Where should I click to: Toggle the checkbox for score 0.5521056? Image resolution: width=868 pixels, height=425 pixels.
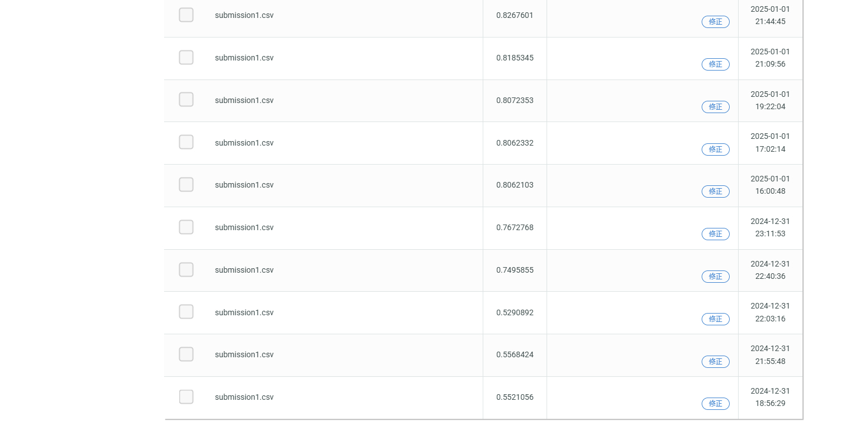(x=186, y=397)
